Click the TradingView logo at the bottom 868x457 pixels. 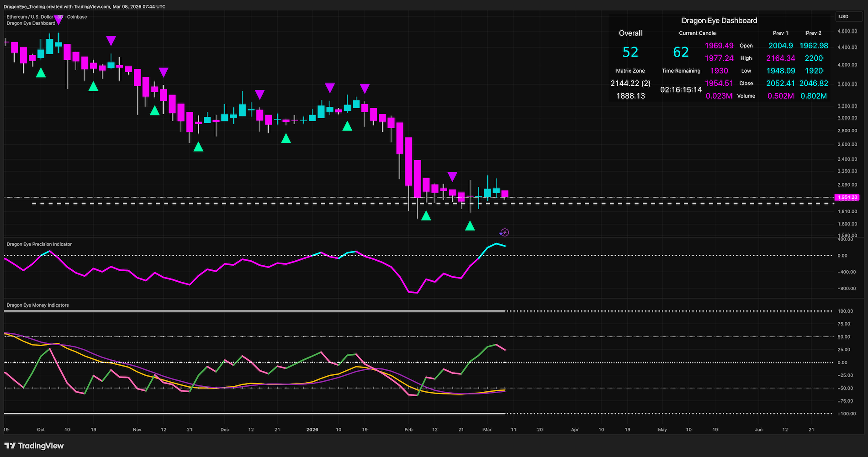click(34, 446)
